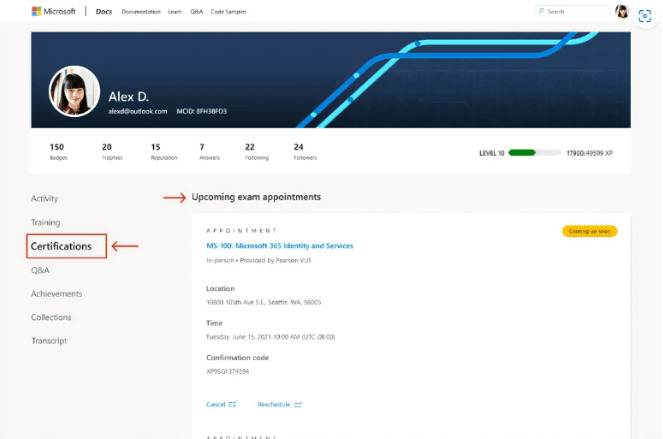Reschedule the MS-100 appointment

[x=274, y=404]
